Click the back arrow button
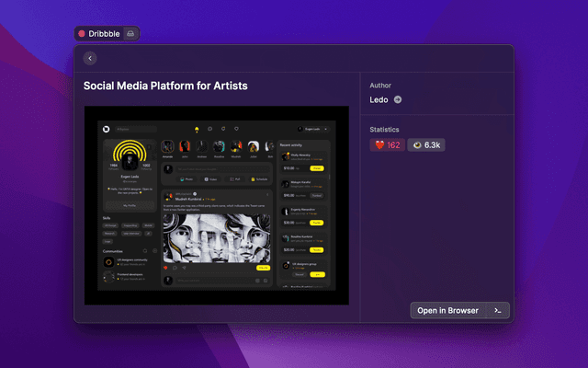The image size is (588, 368). click(x=90, y=58)
